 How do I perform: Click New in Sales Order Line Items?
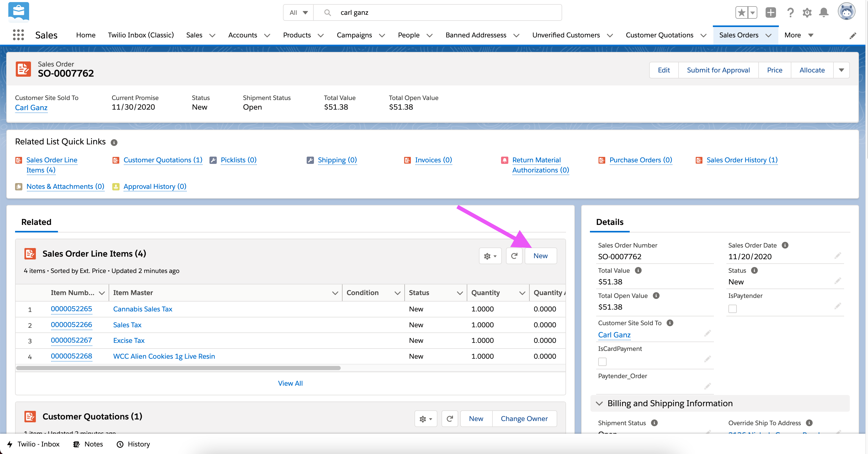click(x=541, y=256)
